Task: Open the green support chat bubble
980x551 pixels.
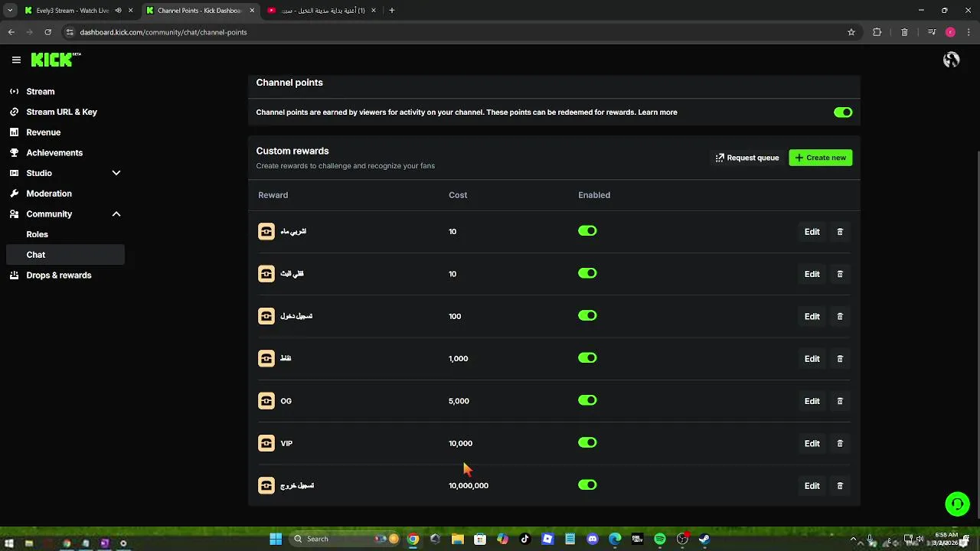Action: [x=957, y=504]
